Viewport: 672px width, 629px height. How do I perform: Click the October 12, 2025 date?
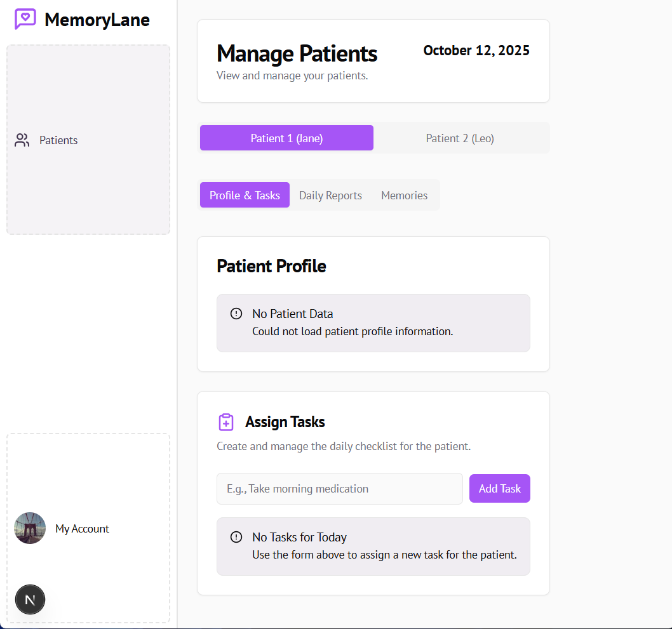pyautogui.click(x=476, y=51)
